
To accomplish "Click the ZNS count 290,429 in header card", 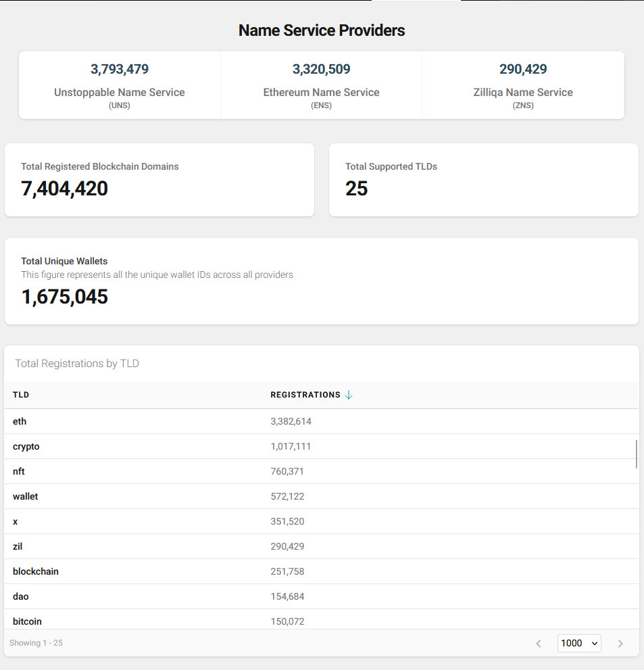I will coord(523,69).
